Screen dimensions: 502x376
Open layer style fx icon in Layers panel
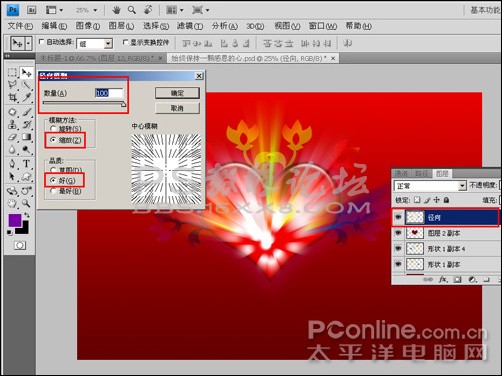(x=443, y=279)
